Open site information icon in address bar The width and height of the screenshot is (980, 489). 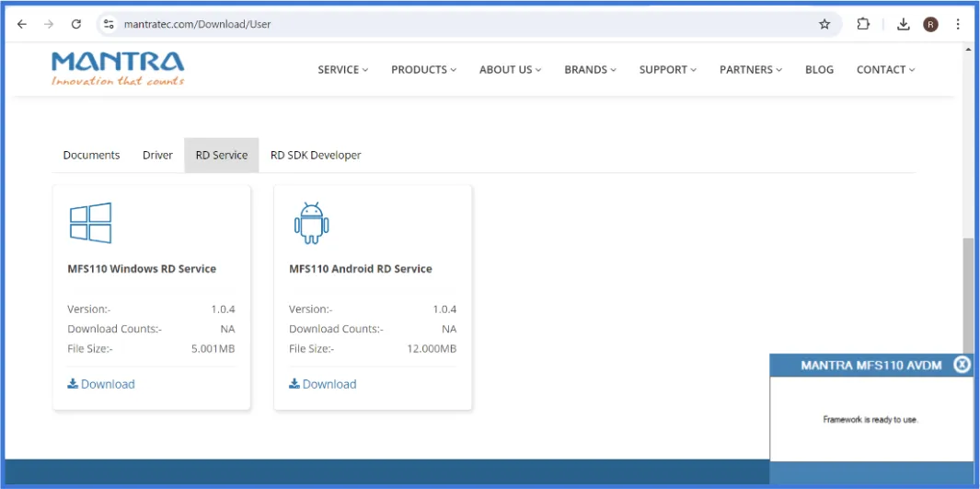pos(109,24)
